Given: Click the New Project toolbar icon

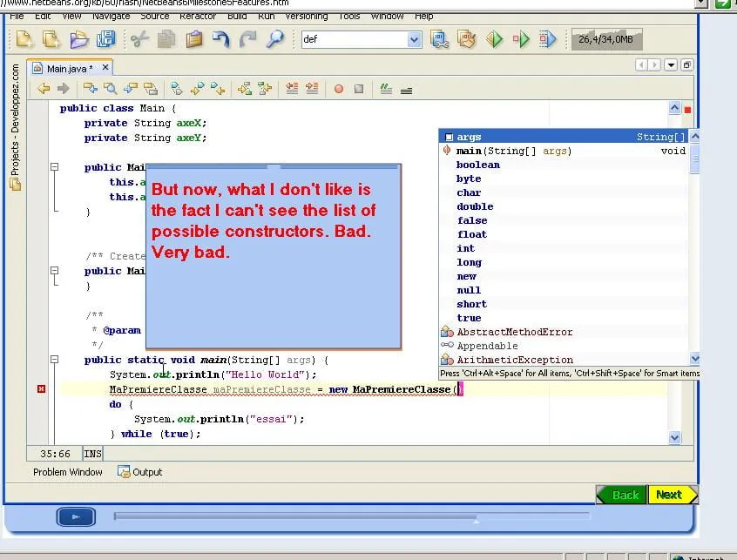Looking at the screenshot, I should (51, 39).
